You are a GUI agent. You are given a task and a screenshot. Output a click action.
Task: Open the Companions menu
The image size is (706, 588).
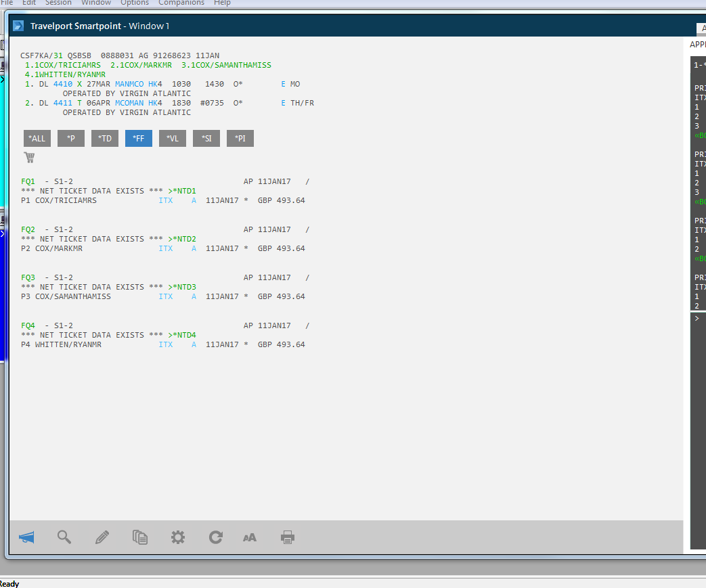click(x=181, y=3)
